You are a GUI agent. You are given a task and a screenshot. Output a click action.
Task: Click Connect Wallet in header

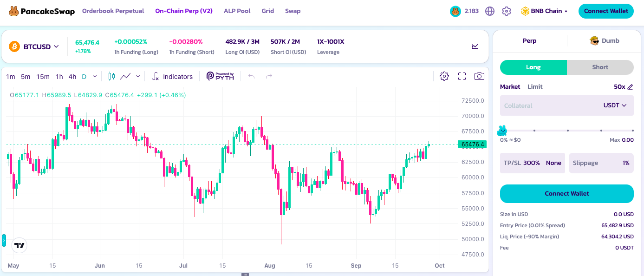click(x=606, y=11)
